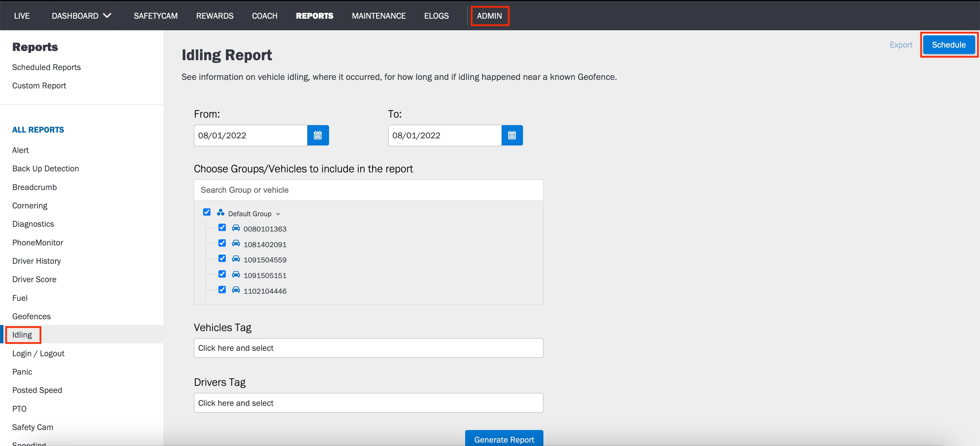
Task: Select the Idling report
Action: tap(22, 335)
